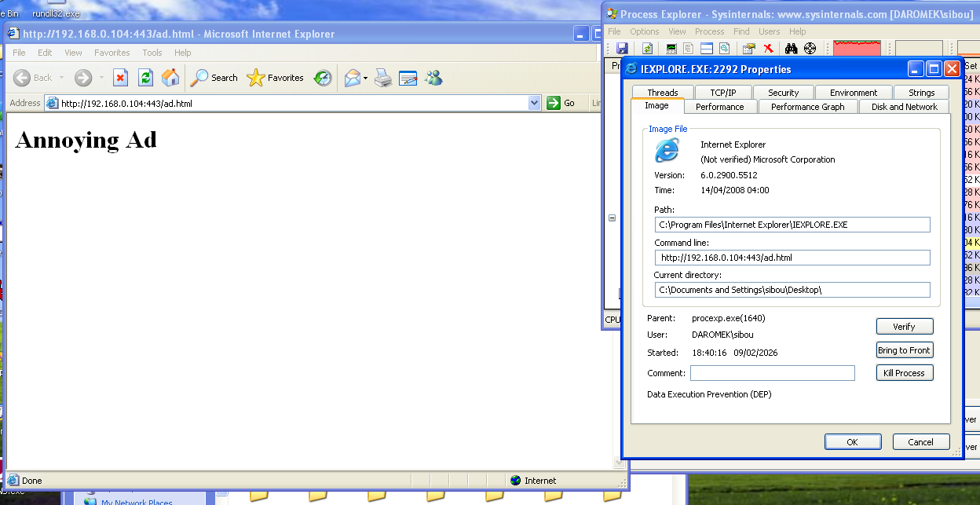Go to the IE Home page
Image resolution: width=980 pixels, height=505 pixels.
click(x=170, y=78)
